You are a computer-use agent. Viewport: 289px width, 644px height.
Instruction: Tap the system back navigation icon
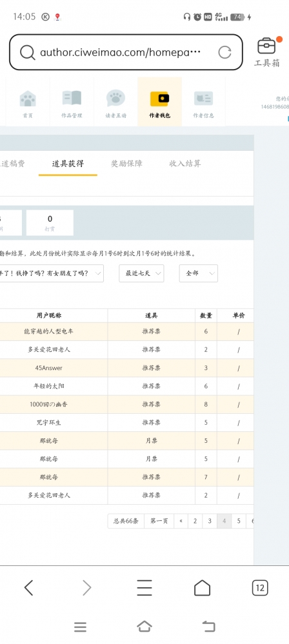[x=209, y=627]
